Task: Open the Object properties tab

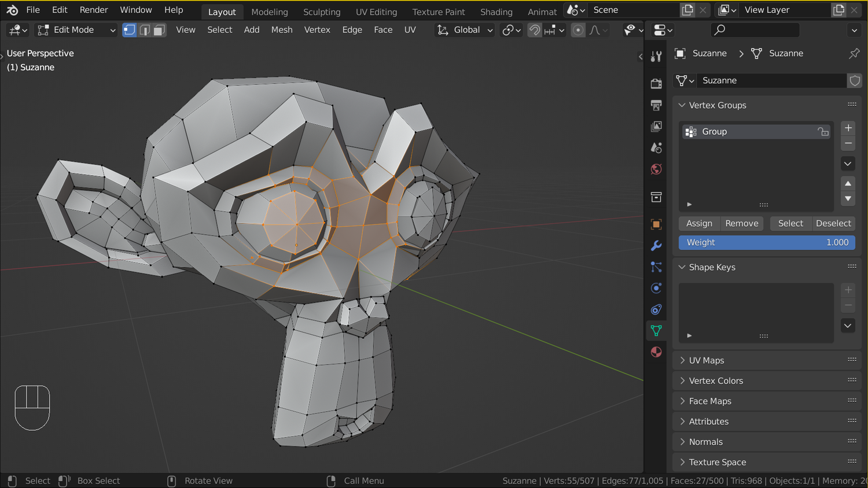Action: [x=656, y=224]
